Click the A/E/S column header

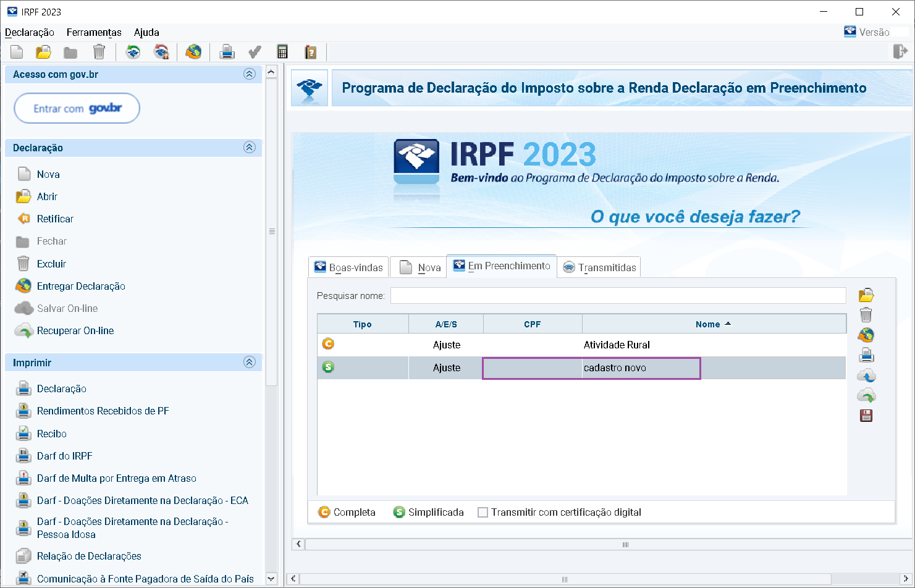(446, 324)
